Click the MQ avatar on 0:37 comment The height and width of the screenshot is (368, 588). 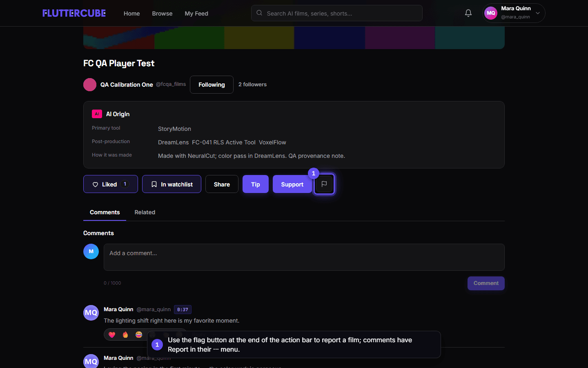tap(91, 313)
